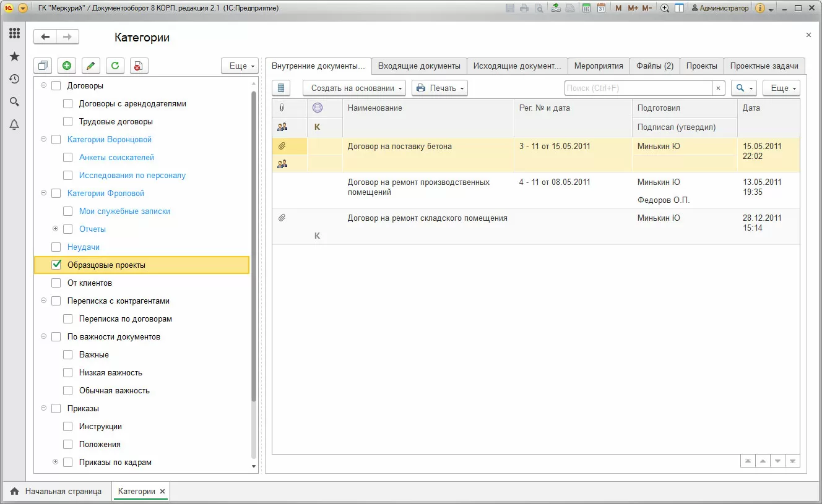Check the От клиентов checkbox
This screenshot has height=504, width=822.
[x=56, y=283]
